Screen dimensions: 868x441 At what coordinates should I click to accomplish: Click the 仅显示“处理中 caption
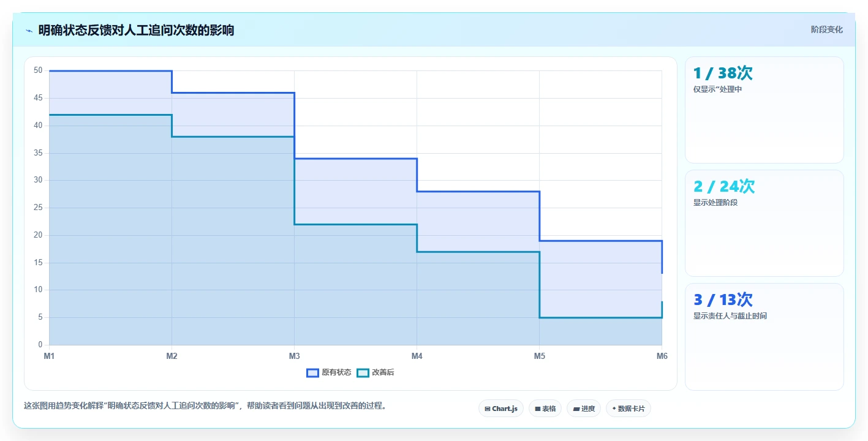[717, 89]
